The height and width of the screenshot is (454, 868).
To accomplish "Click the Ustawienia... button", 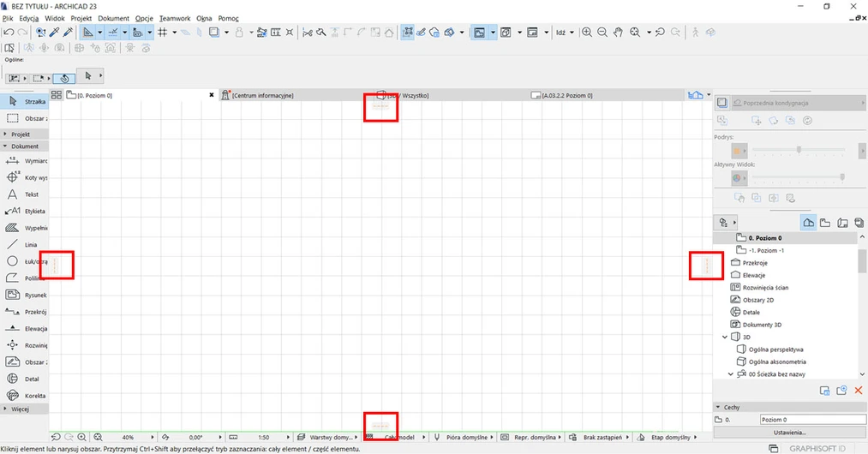I will click(789, 433).
